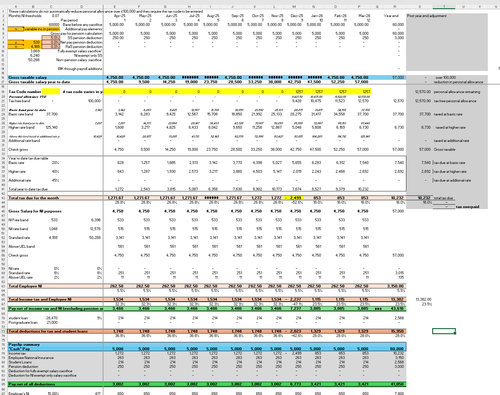
Task: Select the 'Gross taxable salary year to date' label
Action: coord(39,82)
